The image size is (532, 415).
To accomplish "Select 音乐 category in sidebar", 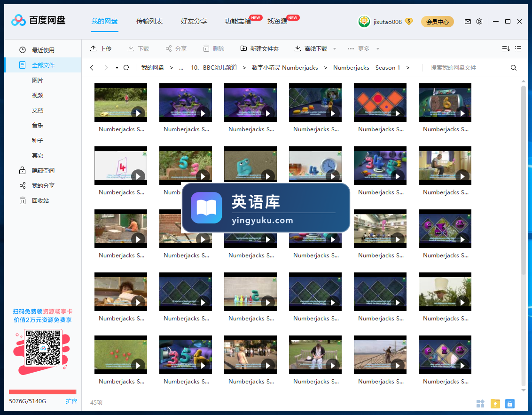I will pyautogui.click(x=38, y=125).
